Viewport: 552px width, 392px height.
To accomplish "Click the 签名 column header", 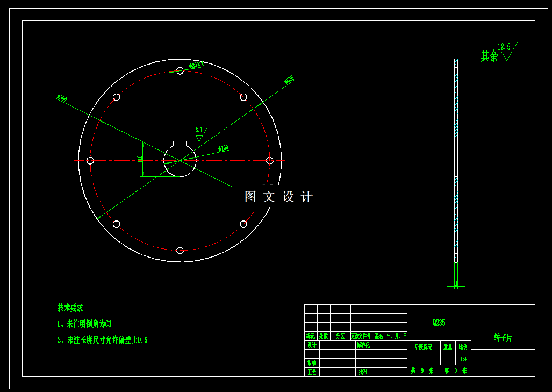I will tap(379, 336).
